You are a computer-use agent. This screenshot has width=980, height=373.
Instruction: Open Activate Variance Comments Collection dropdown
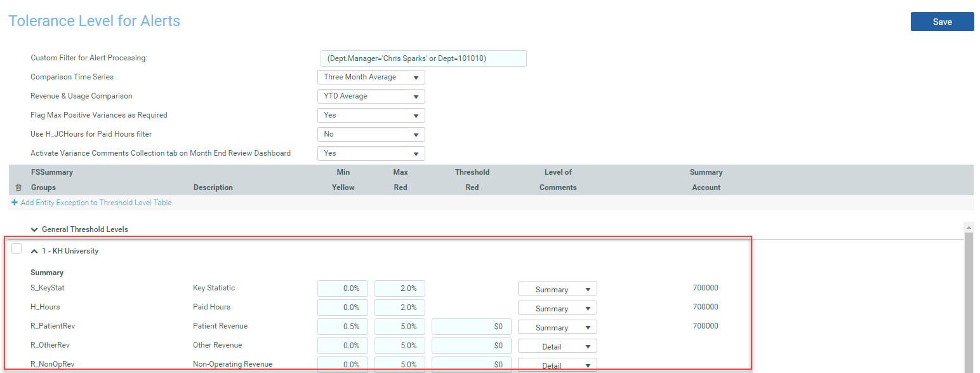point(371,154)
